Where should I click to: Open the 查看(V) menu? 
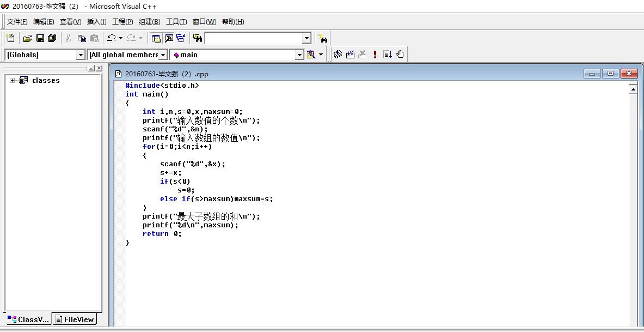[71, 22]
